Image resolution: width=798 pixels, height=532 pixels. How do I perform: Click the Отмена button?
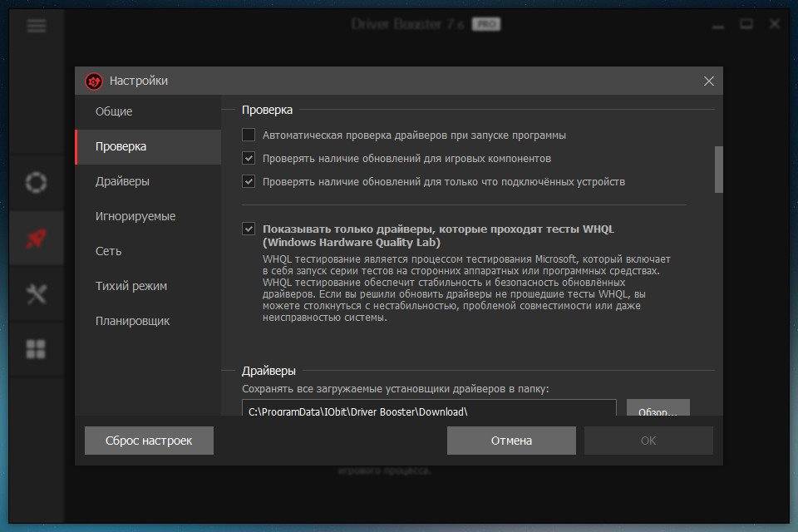tap(511, 441)
